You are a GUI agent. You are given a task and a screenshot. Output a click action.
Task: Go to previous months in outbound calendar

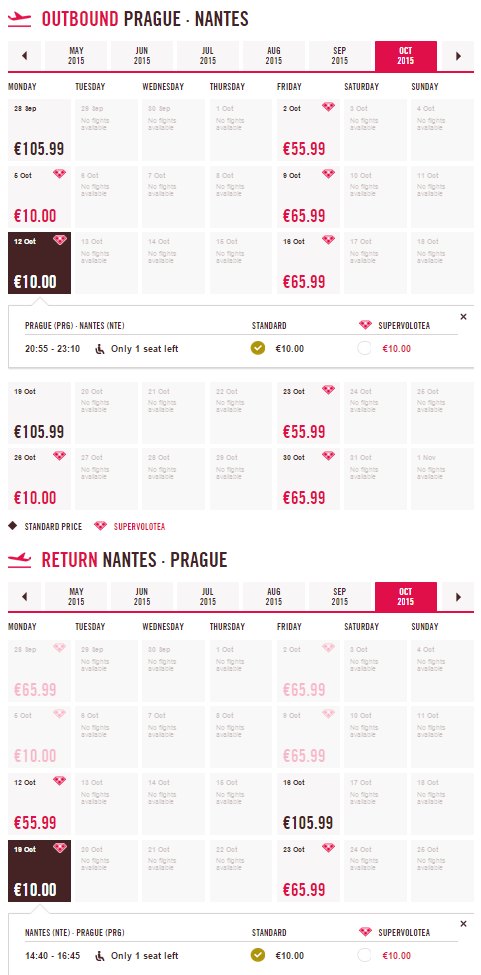click(25, 56)
